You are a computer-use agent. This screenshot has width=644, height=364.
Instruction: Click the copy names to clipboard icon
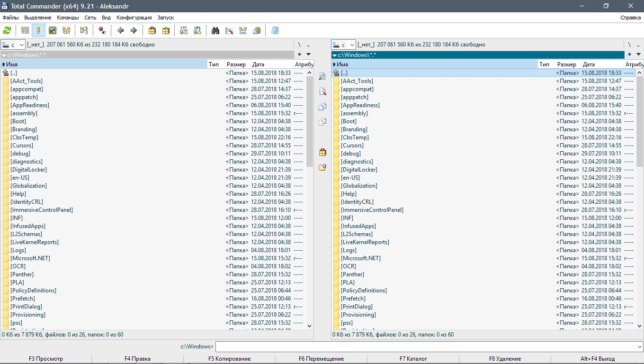(257, 30)
